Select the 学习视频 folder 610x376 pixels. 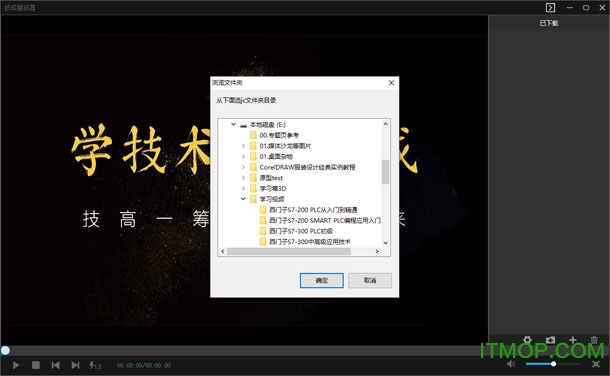(x=267, y=199)
